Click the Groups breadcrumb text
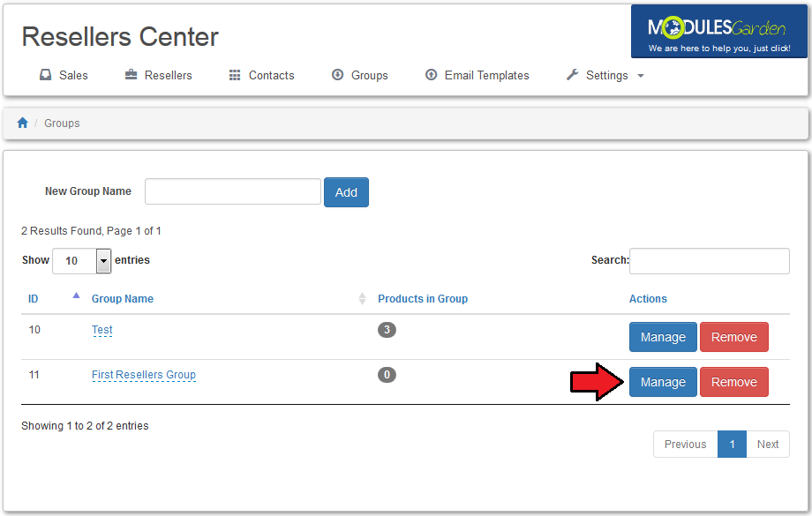Viewport: 812px width, 516px height. 62,123
